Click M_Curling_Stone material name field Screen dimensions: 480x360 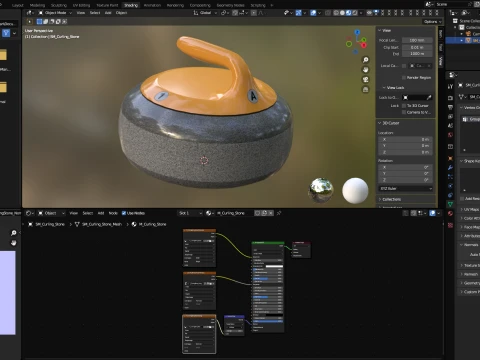233,213
